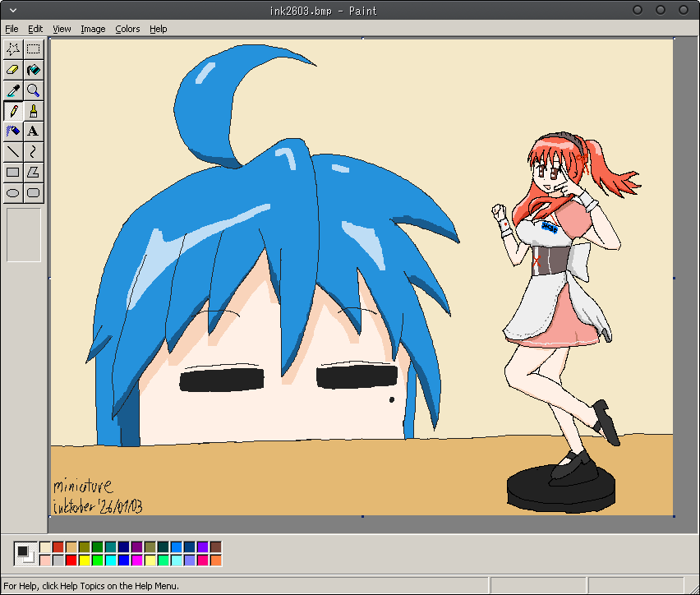Pick the bright yellow swatch
700x595 pixels.
pyautogui.click(x=85, y=560)
